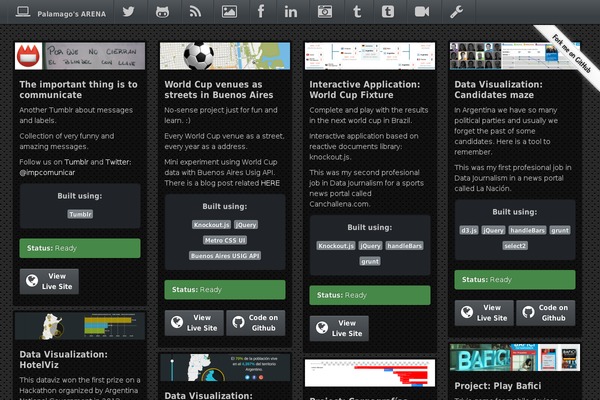This screenshot has height=400, width=600.
Task: Click 'Data Visualization: Candidates maze' heading
Action: 499,90
